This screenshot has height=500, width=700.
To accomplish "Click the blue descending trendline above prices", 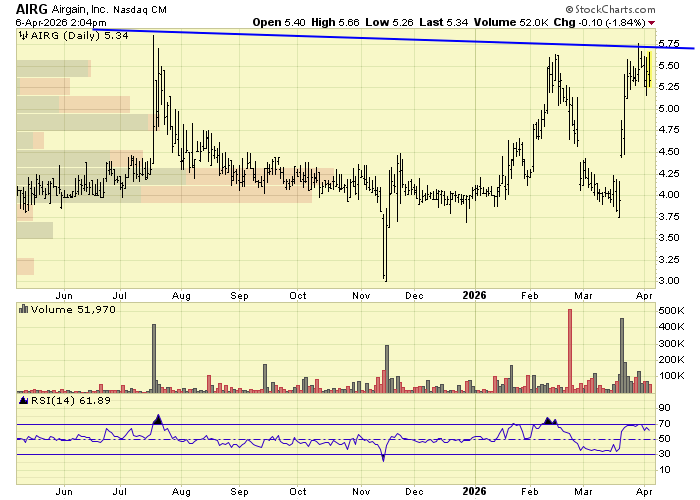I will 393,39.
